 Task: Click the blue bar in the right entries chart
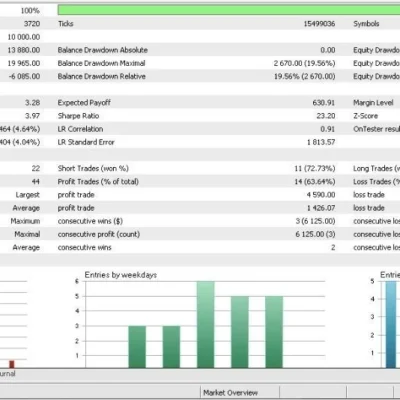point(391,325)
